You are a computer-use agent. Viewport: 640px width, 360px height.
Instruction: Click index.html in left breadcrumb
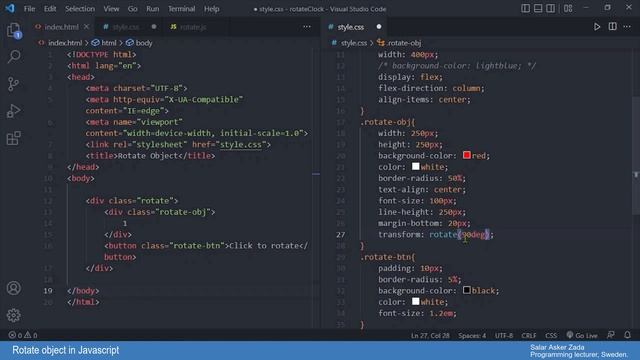[65, 43]
